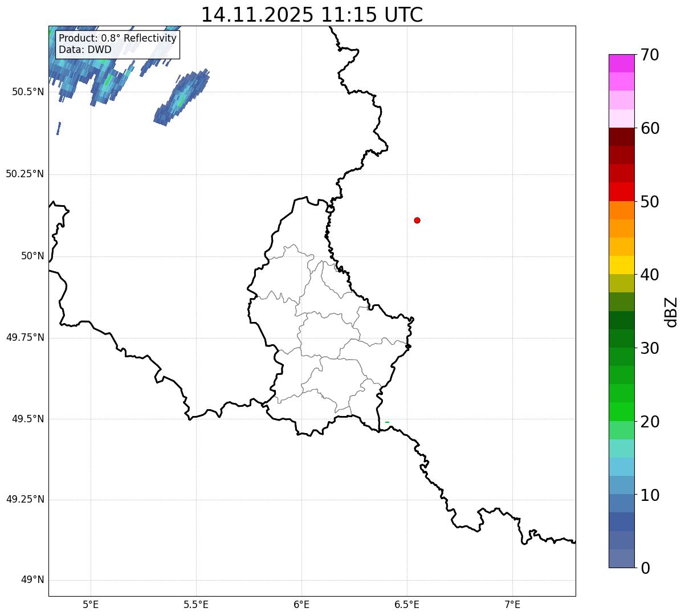Click 'Data: DWD' label

85,50
